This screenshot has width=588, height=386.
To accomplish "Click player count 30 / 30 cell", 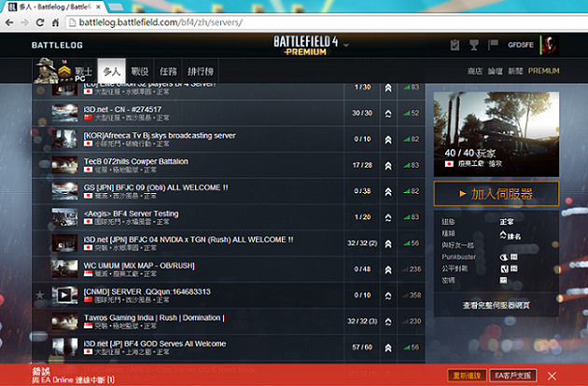I will pos(362,113).
